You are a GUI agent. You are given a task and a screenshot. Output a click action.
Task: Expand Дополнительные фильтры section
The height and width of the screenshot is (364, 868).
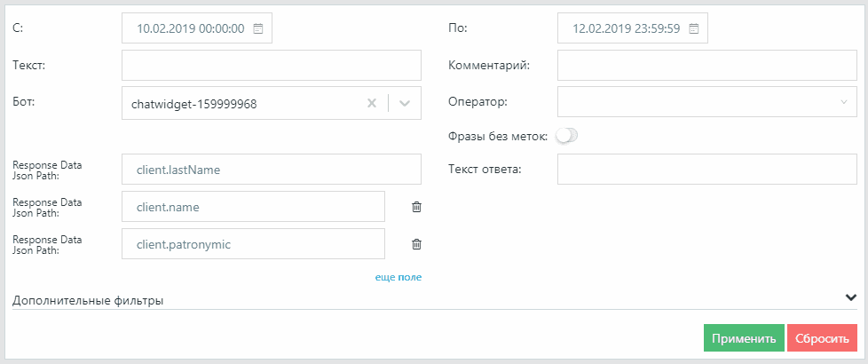click(x=850, y=297)
